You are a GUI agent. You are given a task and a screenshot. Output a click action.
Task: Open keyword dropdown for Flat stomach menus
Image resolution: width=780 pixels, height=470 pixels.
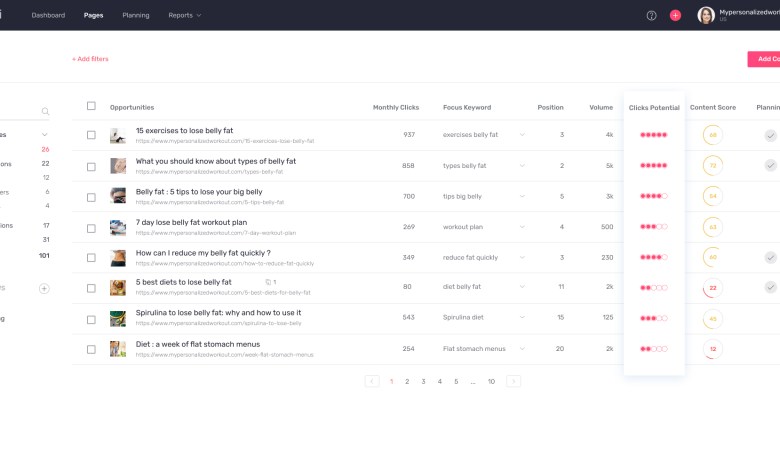[522, 349]
